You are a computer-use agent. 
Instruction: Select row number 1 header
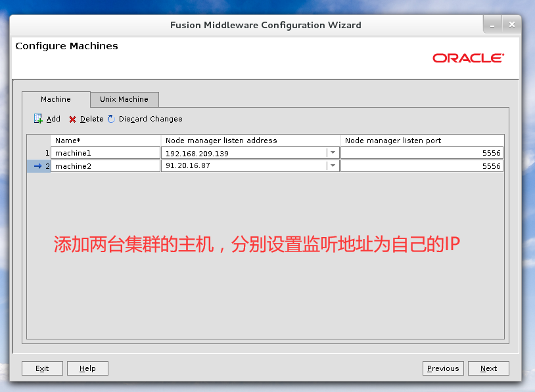pos(39,153)
